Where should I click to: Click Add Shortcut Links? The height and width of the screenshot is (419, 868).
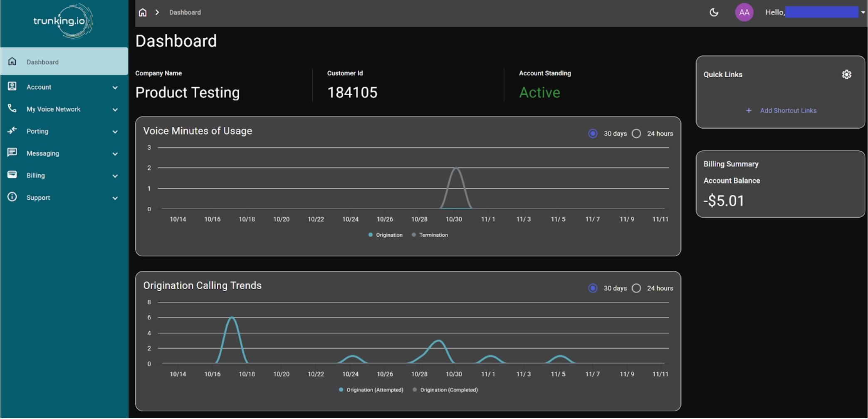[x=788, y=111]
